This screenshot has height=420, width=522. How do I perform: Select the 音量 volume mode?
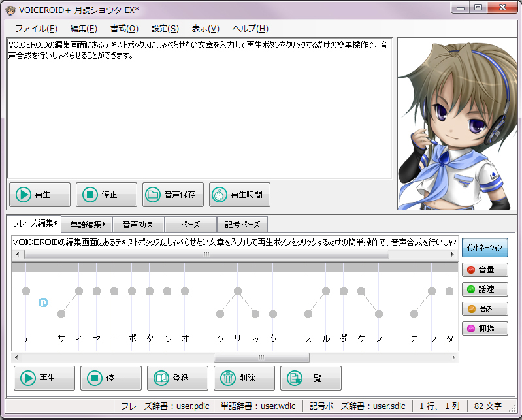485,270
